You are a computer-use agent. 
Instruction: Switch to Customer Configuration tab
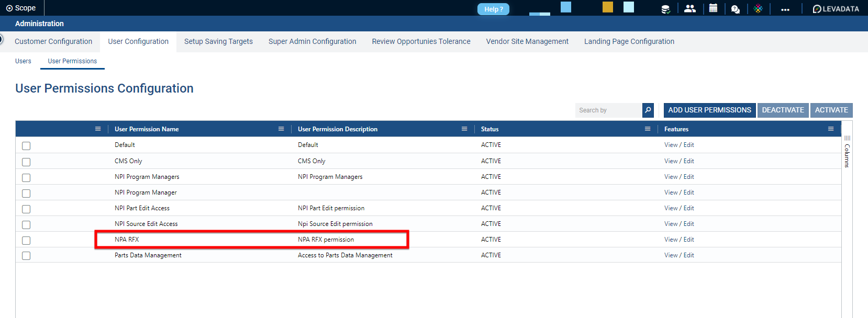point(53,41)
